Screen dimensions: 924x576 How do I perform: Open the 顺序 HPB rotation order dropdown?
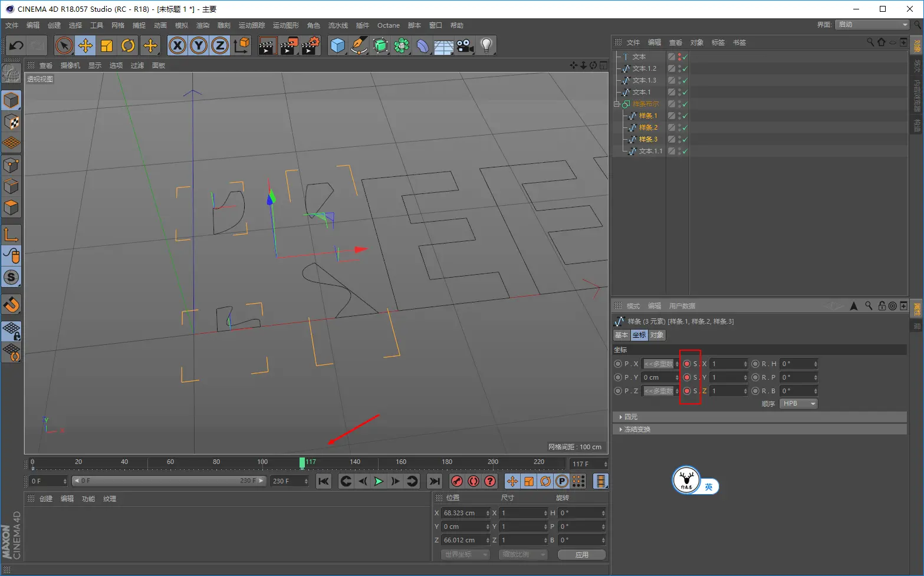[x=798, y=404]
